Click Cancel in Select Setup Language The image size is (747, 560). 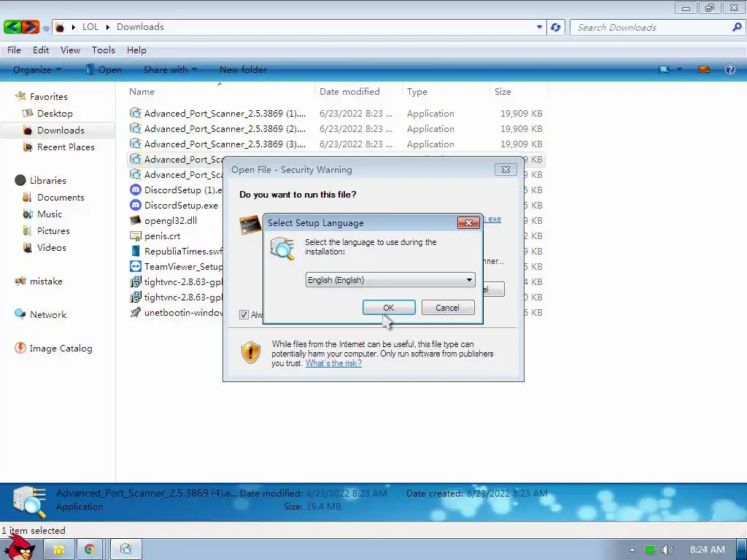pyautogui.click(x=448, y=308)
